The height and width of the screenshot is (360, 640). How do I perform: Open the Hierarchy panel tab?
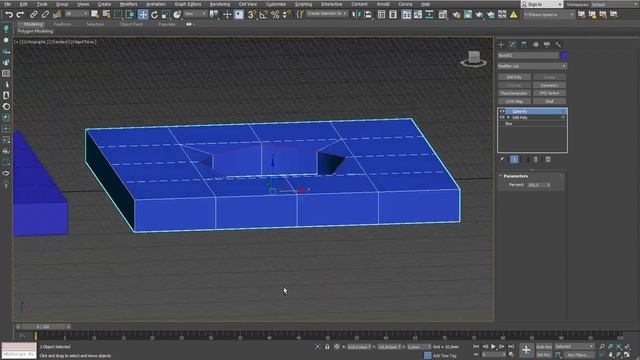point(524,44)
